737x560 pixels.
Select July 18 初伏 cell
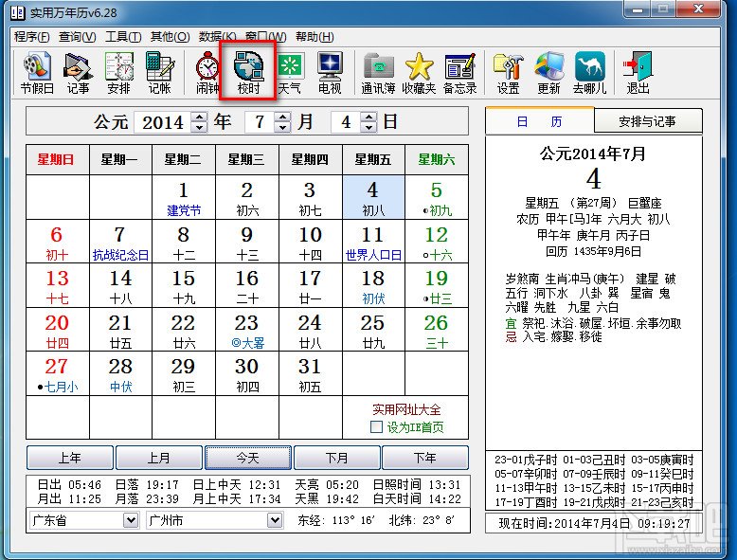373,285
